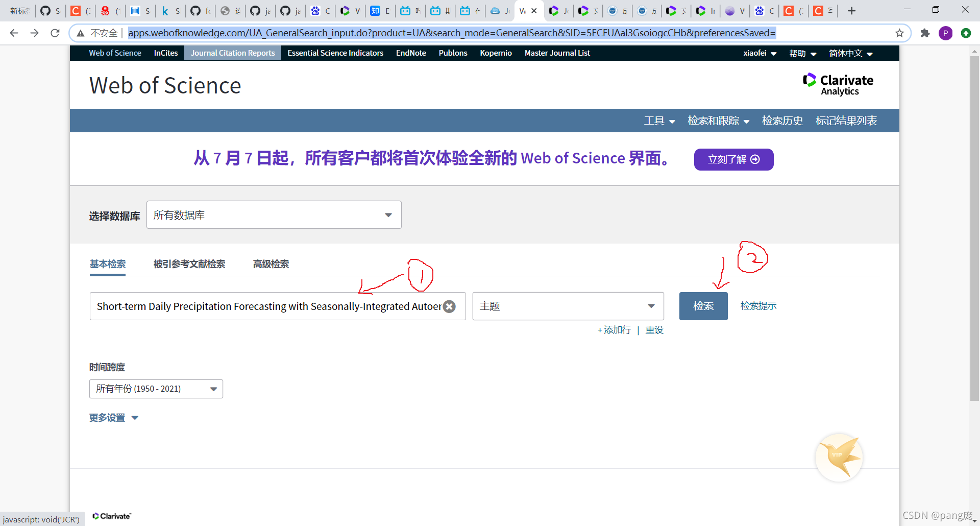The height and width of the screenshot is (526, 980).
Task: Select the 被引参考文献检索 tab
Action: pos(189,264)
